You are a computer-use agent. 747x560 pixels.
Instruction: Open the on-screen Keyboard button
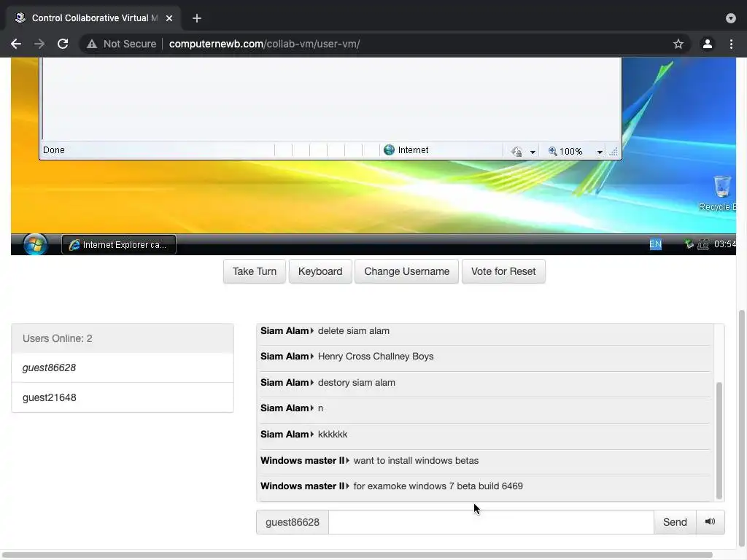[320, 271]
